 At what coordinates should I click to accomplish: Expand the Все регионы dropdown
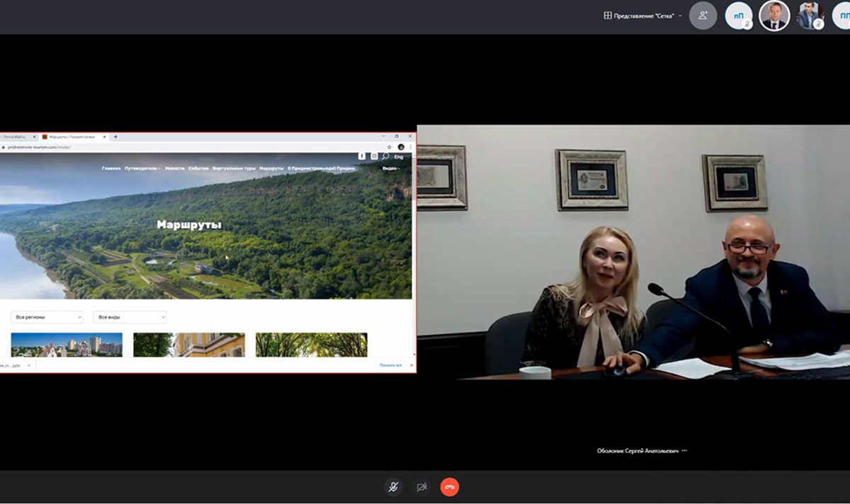click(47, 318)
